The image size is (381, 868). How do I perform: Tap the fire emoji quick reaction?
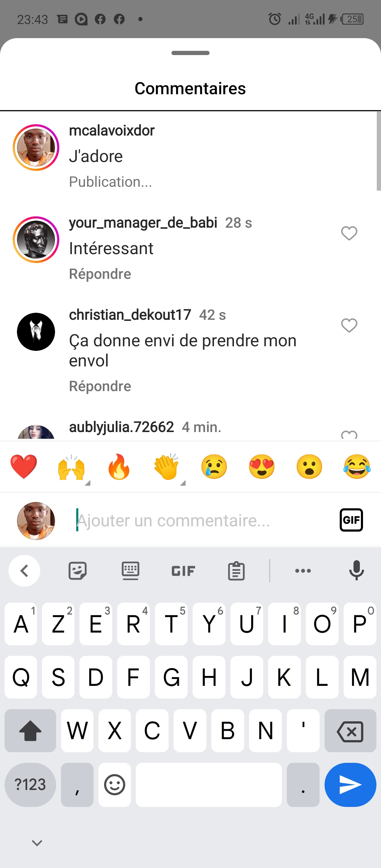pyautogui.click(x=119, y=467)
